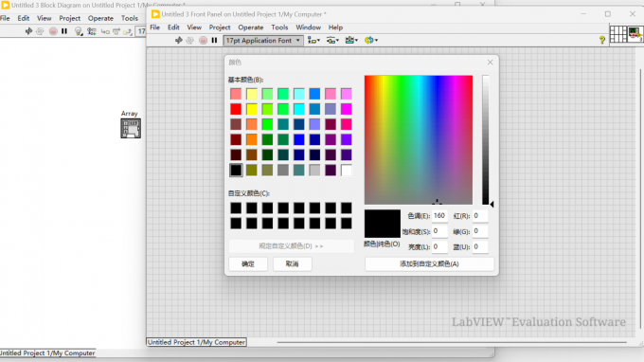Image resolution: width=644 pixels, height=362 pixels.
Task: Click the VI icon at top-right corner
Action: pyautogui.click(x=635, y=34)
